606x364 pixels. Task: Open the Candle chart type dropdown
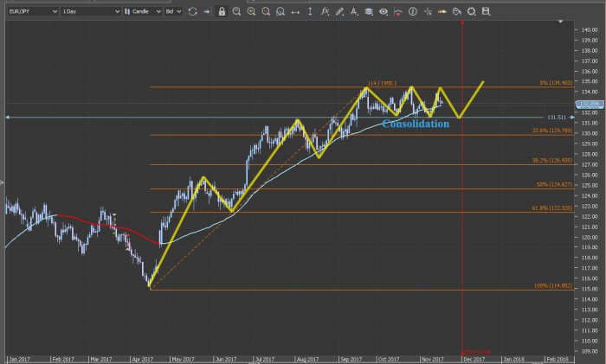[143, 11]
